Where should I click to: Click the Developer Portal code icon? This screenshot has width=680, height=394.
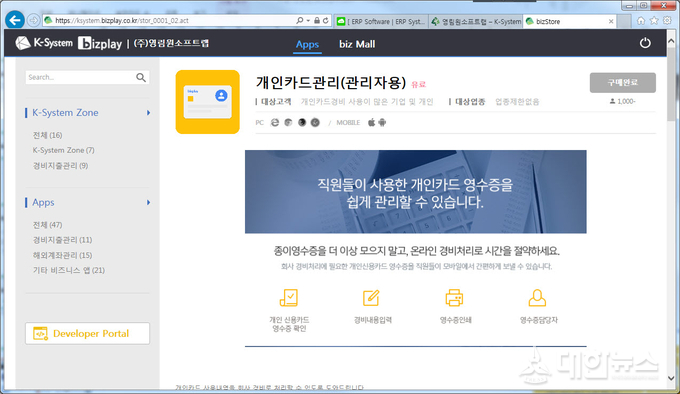pos(40,333)
